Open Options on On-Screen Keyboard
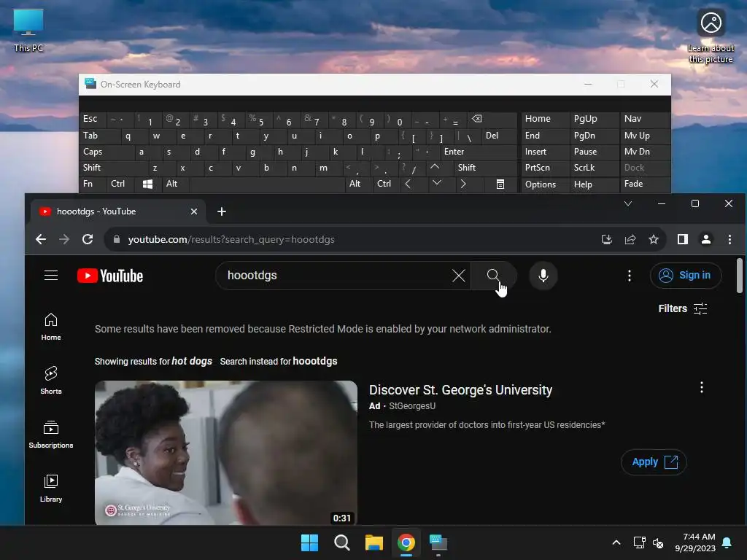This screenshot has width=747, height=560. click(545, 184)
